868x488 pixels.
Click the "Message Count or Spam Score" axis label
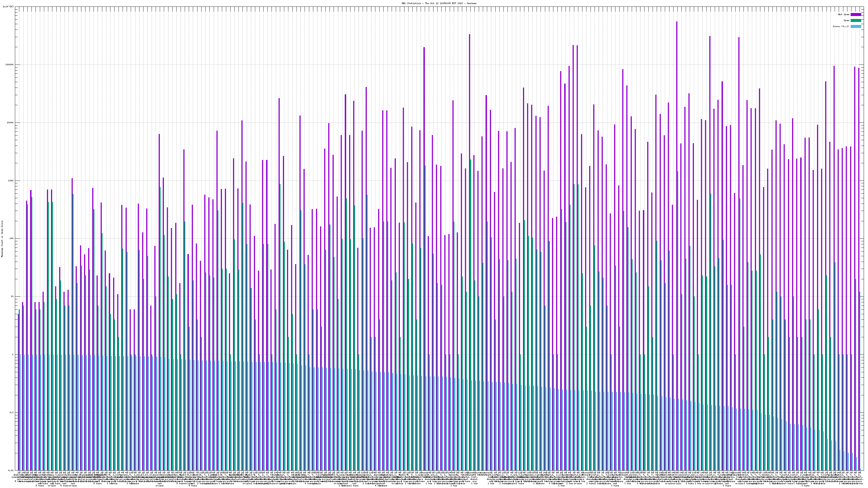tap(2, 239)
